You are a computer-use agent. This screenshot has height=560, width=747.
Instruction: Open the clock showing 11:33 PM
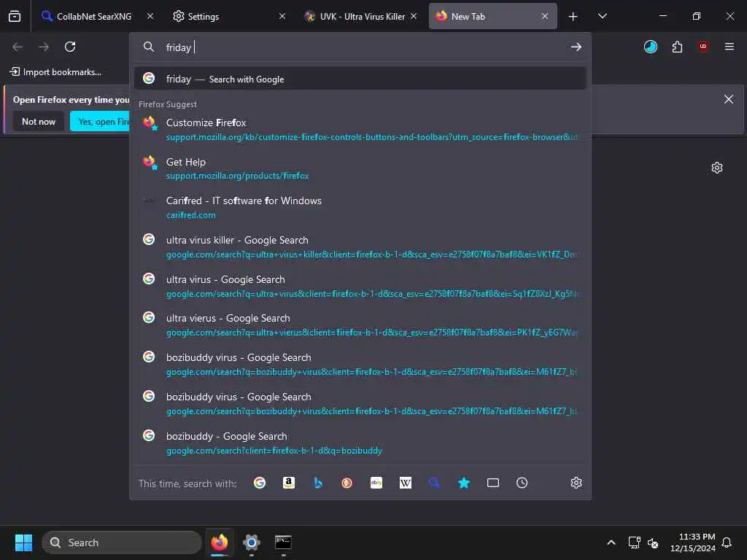coord(693,542)
